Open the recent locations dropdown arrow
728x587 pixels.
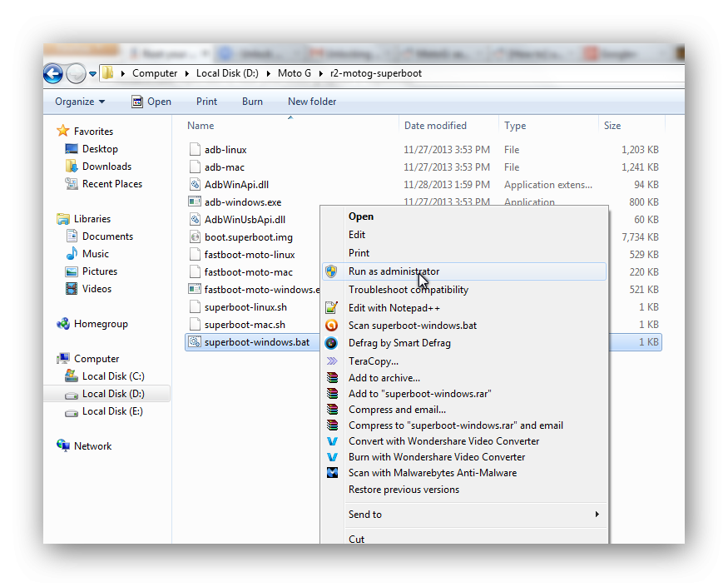point(92,73)
